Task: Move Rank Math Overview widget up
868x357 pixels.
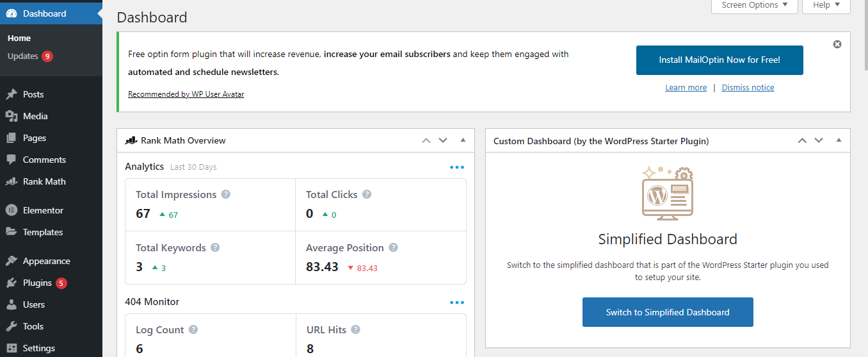Action: click(x=426, y=140)
